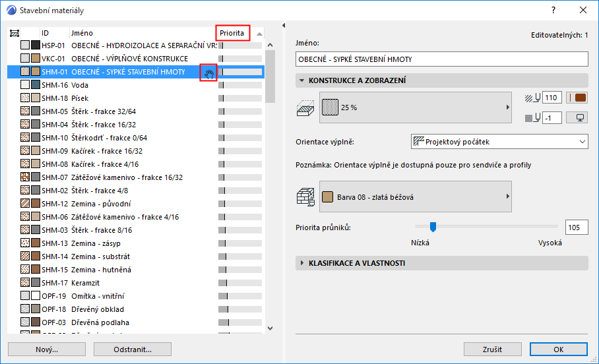
Task: Sort list by Jméno column header
Action: [x=82, y=33]
